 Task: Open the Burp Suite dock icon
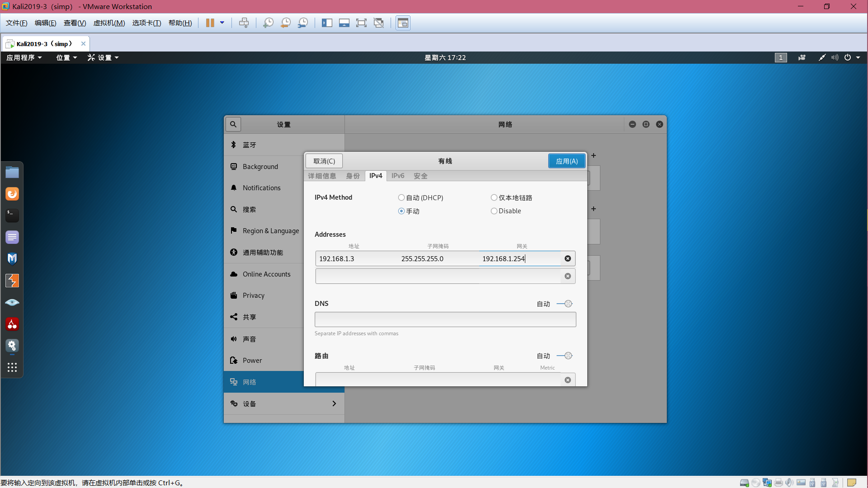click(12, 281)
